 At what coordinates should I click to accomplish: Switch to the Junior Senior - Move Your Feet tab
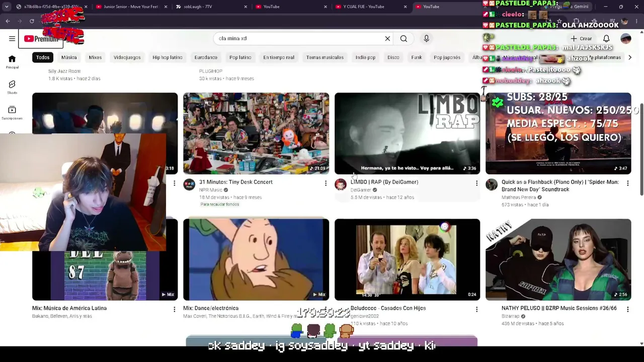point(130,7)
